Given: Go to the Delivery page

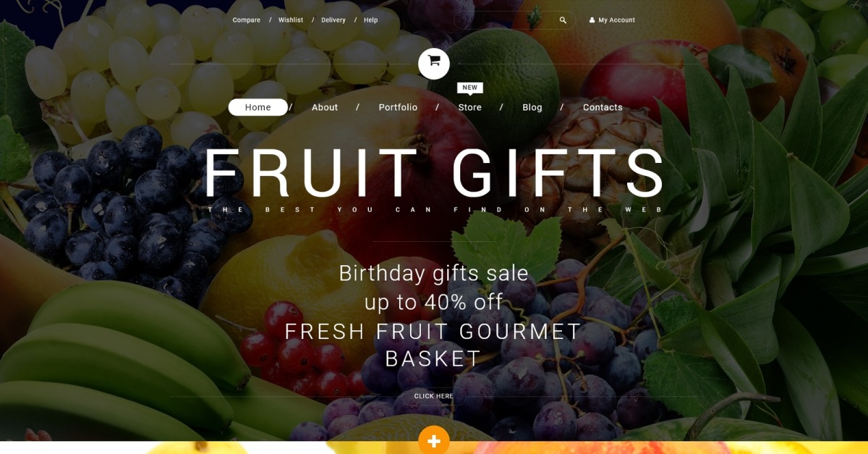Looking at the screenshot, I should (x=333, y=20).
